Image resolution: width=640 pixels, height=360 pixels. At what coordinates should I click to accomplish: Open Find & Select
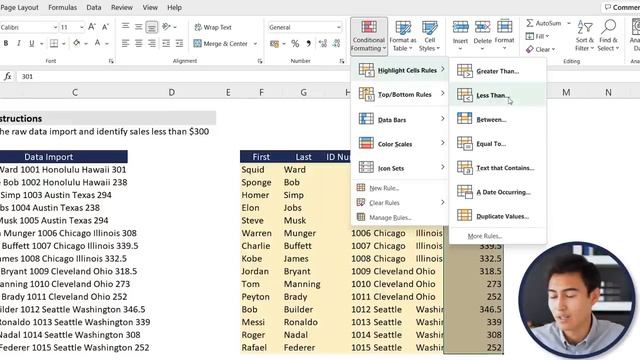pyautogui.click(x=608, y=36)
